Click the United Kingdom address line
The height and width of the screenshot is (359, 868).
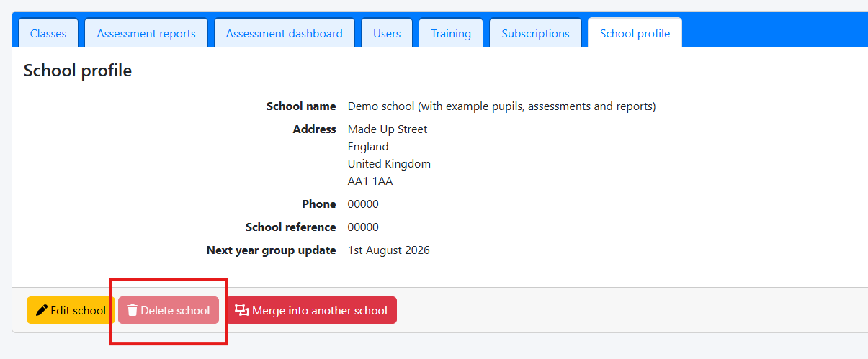tap(389, 164)
